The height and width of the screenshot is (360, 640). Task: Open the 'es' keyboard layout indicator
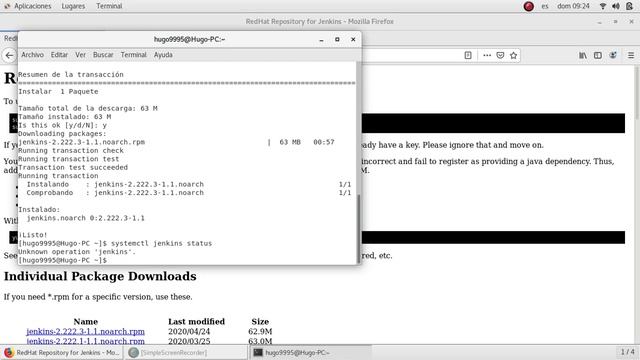coord(545,6)
